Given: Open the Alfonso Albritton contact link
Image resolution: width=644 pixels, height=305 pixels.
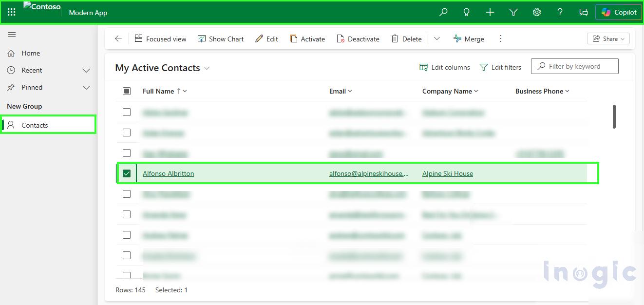Looking at the screenshot, I should coord(168,173).
